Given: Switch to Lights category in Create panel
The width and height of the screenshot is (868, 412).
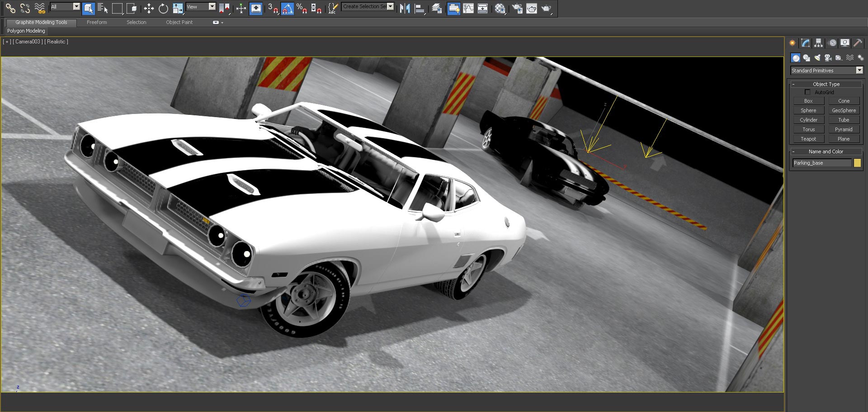Looking at the screenshot, I should (817, 58).
